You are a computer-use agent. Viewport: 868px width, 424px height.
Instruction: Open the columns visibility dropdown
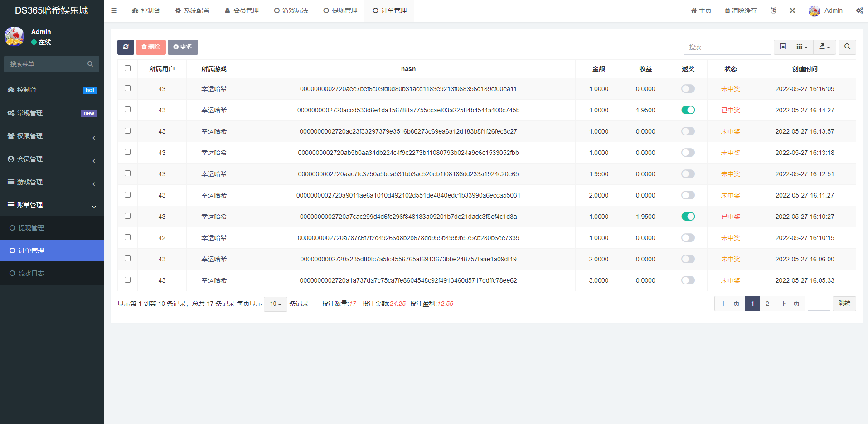click(802, 47)
